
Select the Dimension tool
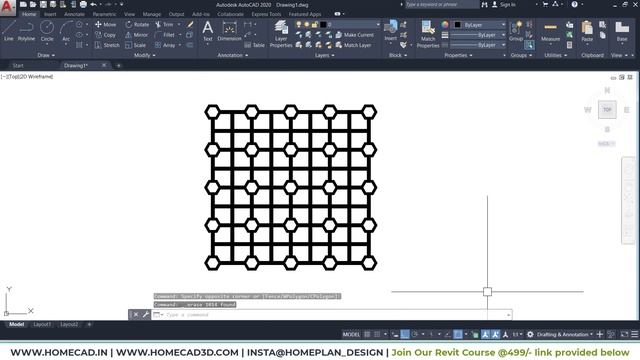point(229,31)
